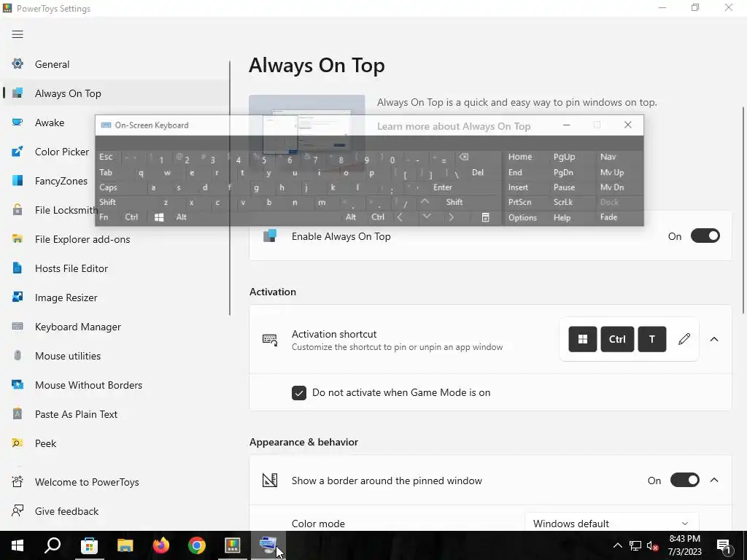Click the ScrLk key on On-Screen Keyboard
Image resolution: width=747 pixels, height=560 pixels.
tap(563, 202)
